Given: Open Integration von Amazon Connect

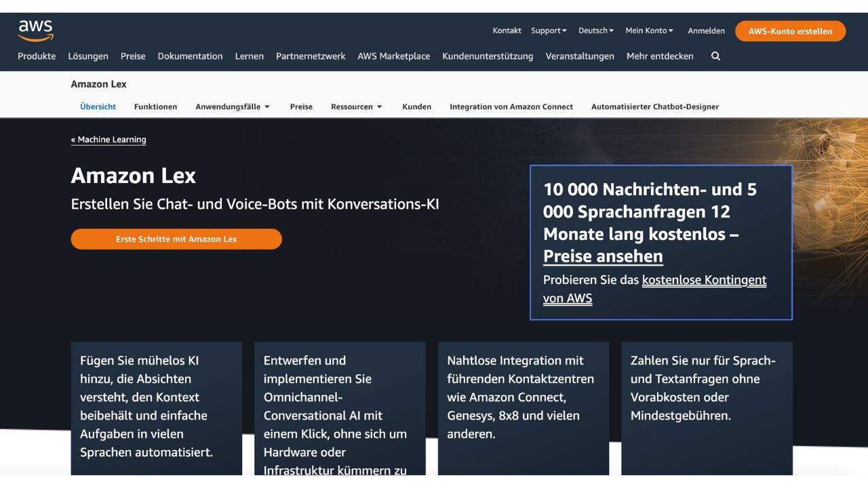Looking at the screenshot, I should [511, 106].
